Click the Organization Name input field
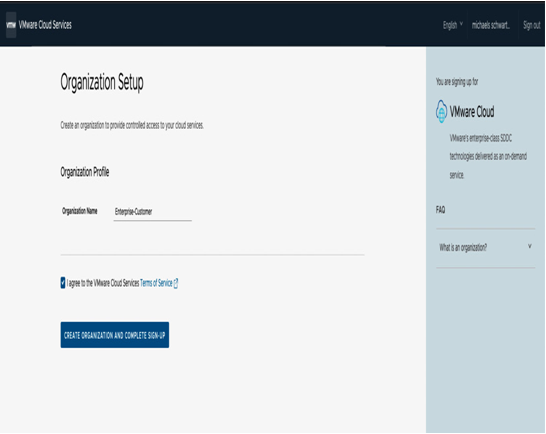The height and width of the screenshot is (434, 546). (x=153, y=212)
